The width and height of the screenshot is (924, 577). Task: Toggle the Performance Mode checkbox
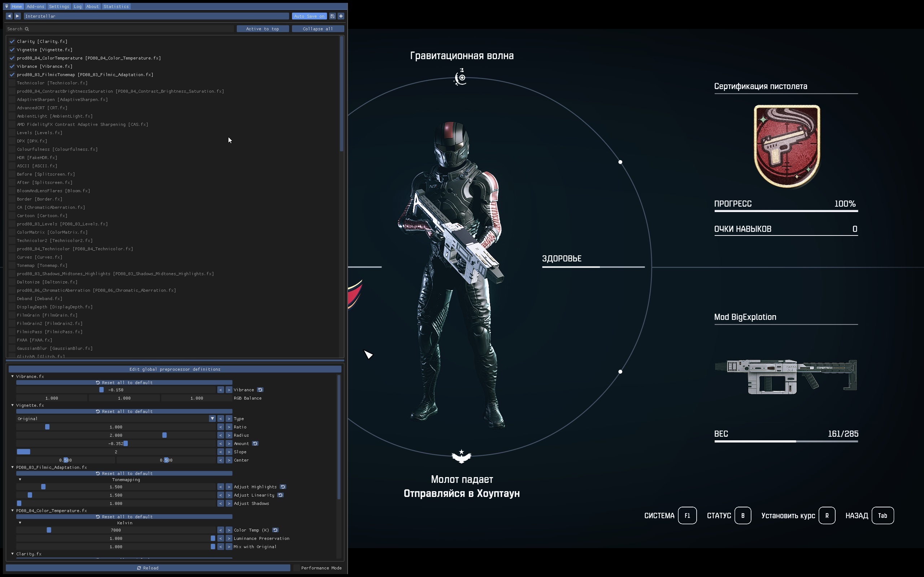(297, 568)
